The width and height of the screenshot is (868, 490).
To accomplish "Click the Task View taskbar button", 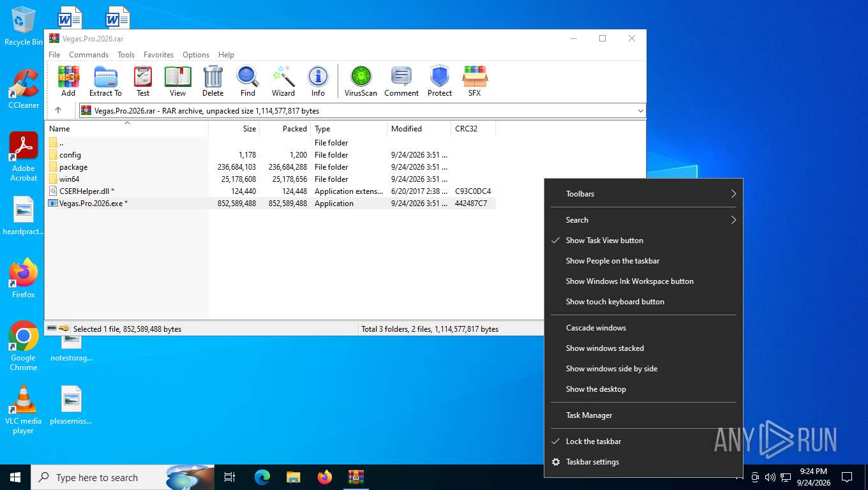I will 230,477.
